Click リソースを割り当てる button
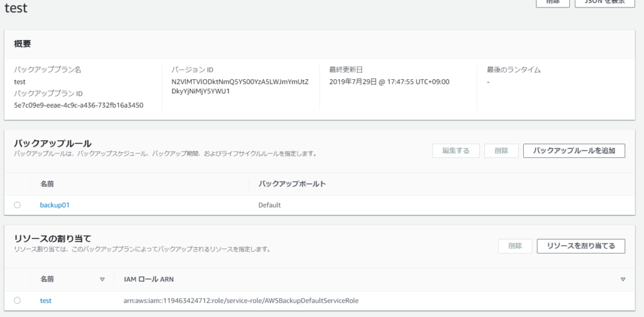 pyautogui.click(x=580, y=246)
